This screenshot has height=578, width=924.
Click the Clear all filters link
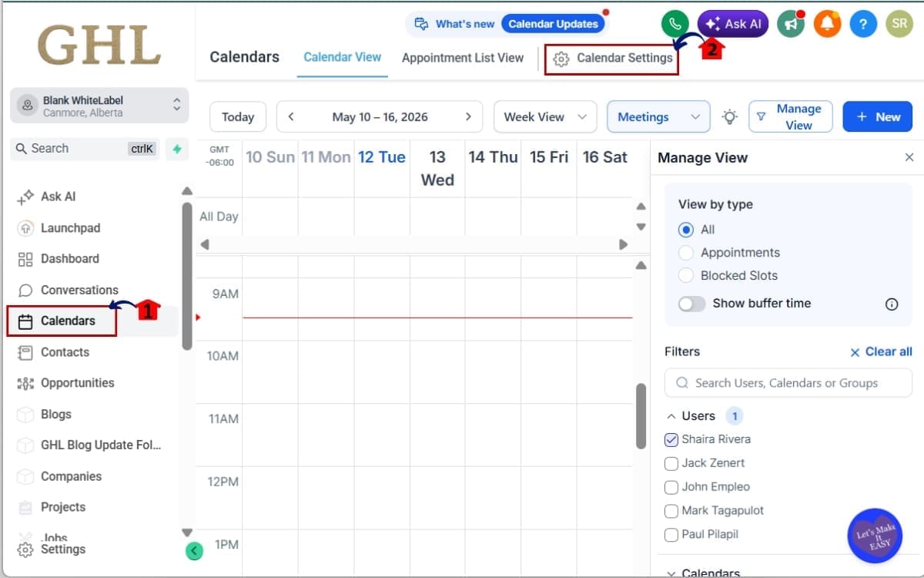881,351
